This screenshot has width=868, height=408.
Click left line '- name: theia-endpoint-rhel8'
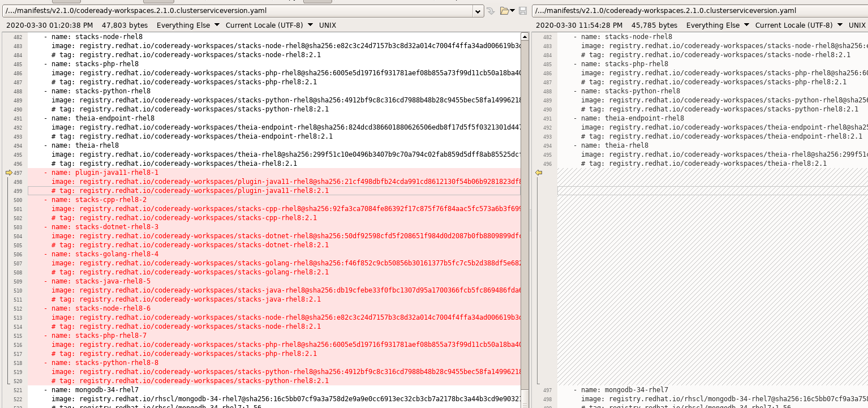click(99, 118)
